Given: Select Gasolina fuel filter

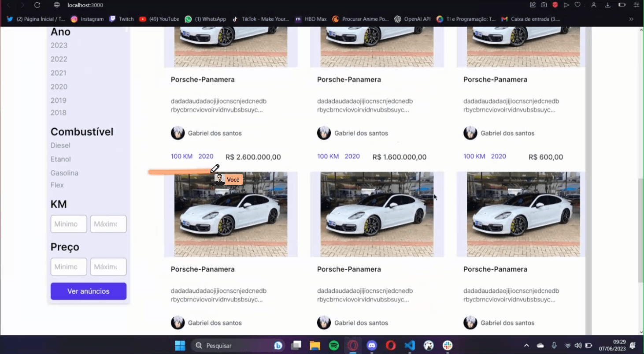Looking at the screenshot, I should [64, 173].
